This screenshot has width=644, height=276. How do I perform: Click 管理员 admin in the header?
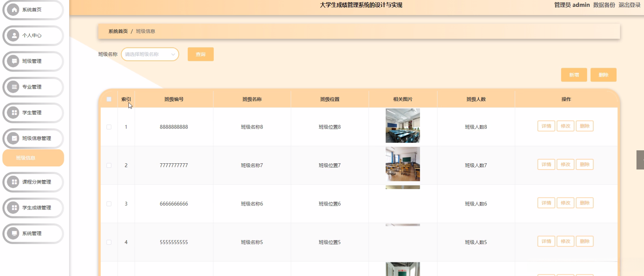(x=572, y=5)
